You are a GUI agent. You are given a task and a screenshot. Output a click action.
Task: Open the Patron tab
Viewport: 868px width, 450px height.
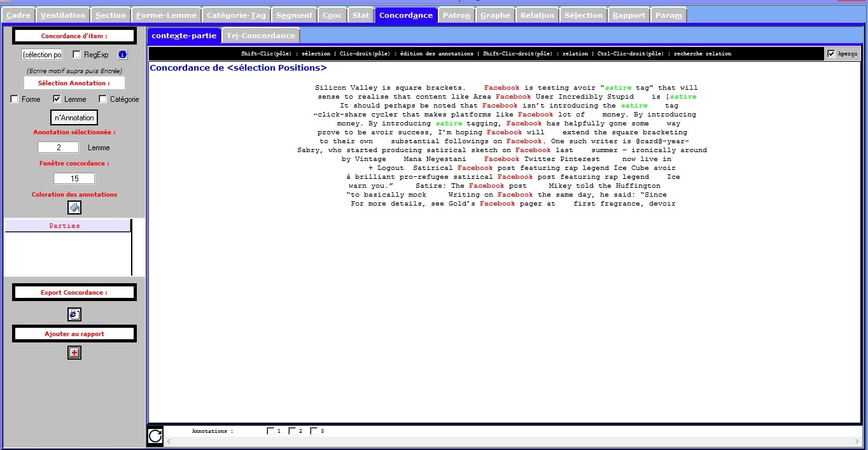pos(456,15)
